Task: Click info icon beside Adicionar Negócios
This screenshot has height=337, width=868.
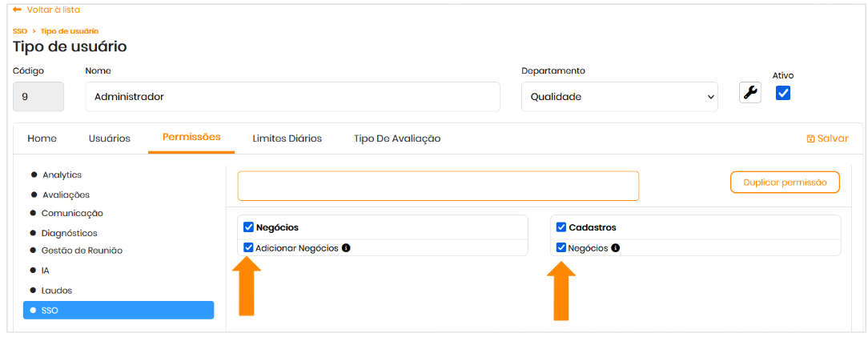Action: tap(346, 248)
